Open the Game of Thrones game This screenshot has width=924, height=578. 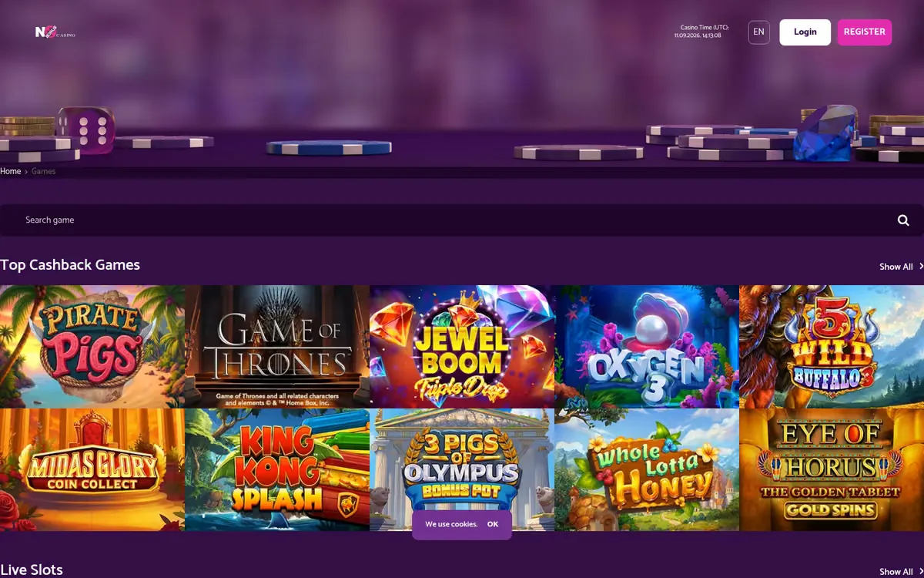[277, 347]
